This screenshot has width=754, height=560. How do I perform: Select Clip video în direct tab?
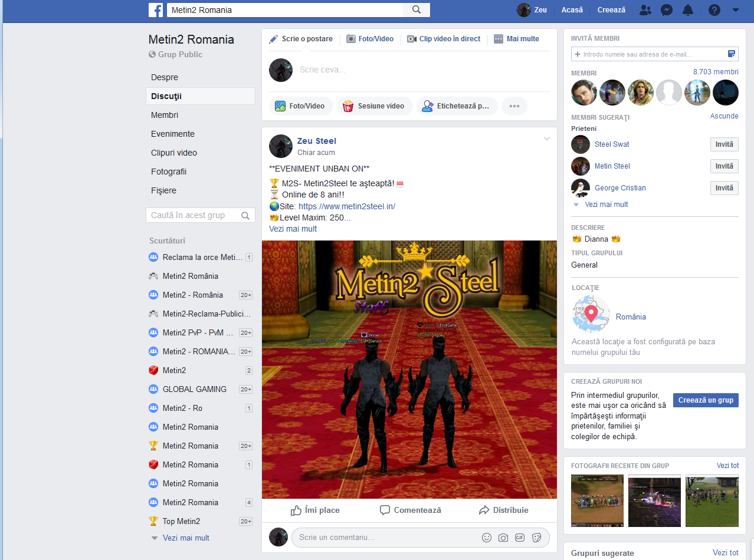444,39
